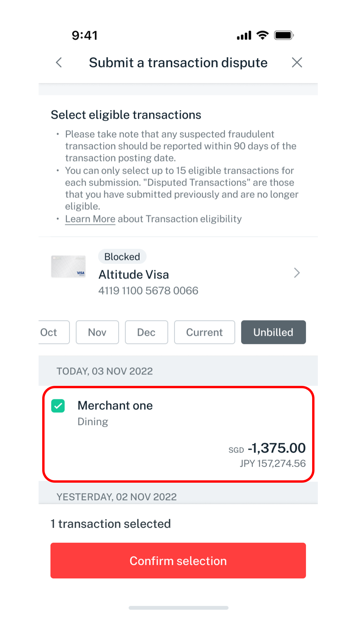Screen dimensions: 358x644
Task: Tap the Blocked status badge
Action: [x=122, y=257]
